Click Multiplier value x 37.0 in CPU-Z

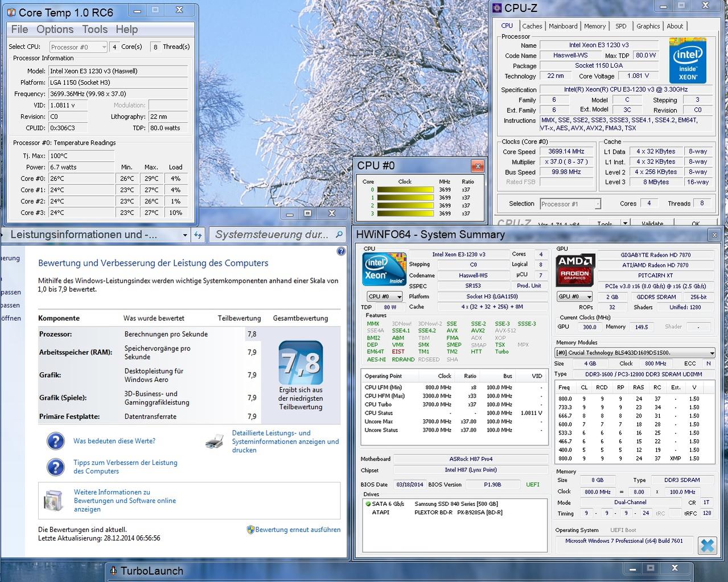tap(566, 162)
